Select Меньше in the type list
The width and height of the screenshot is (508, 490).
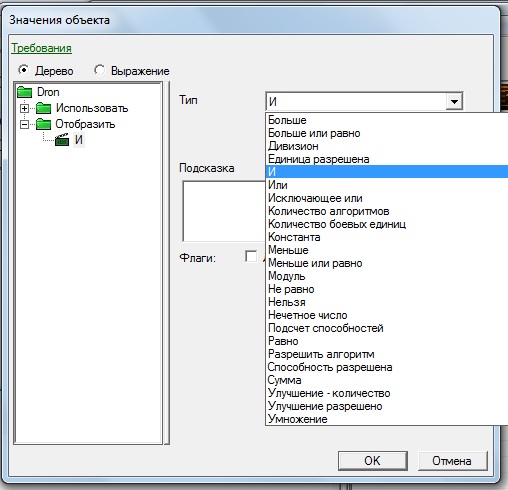click(x=387, y=250)
